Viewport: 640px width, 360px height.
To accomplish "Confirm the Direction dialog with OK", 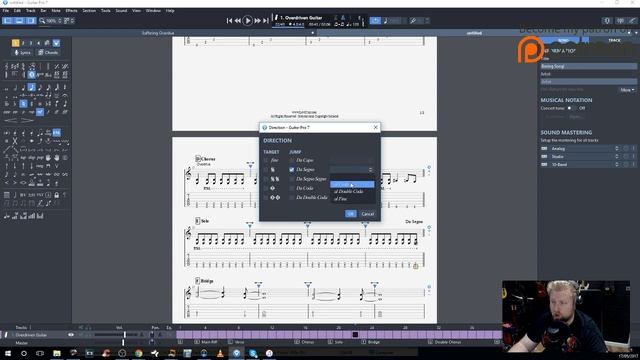I will pyautogui.click(x=351, y=214).
